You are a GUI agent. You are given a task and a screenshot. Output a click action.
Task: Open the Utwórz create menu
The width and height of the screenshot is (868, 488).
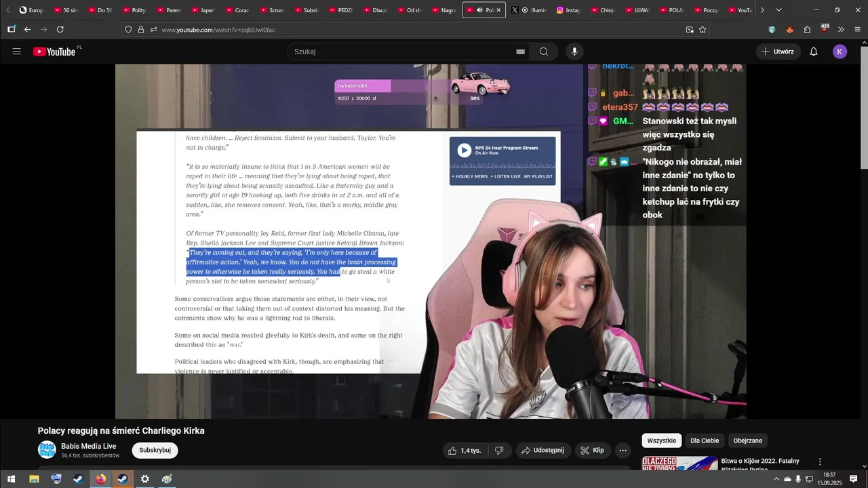click(778, 52)
